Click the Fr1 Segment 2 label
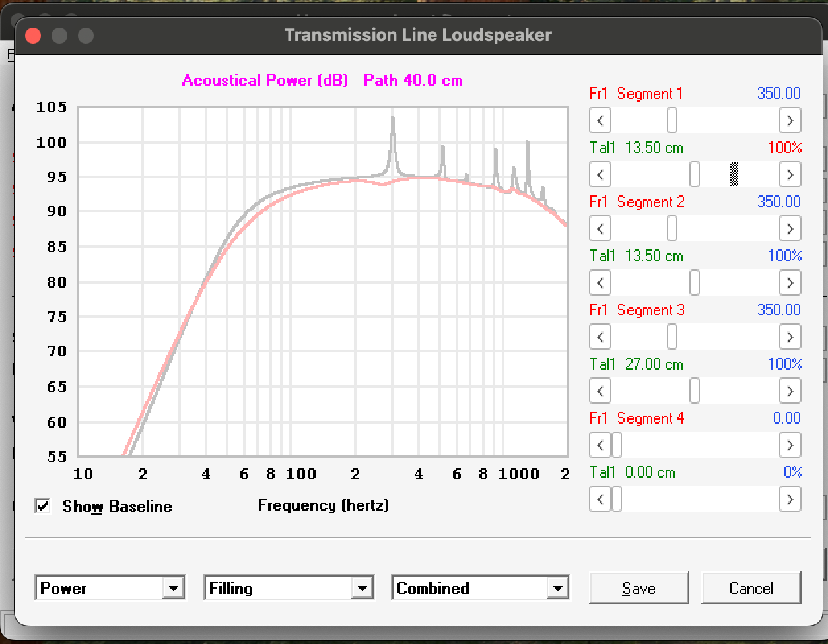Image resolution: width=828 pixels, height=644 pixels. point(637,202)
